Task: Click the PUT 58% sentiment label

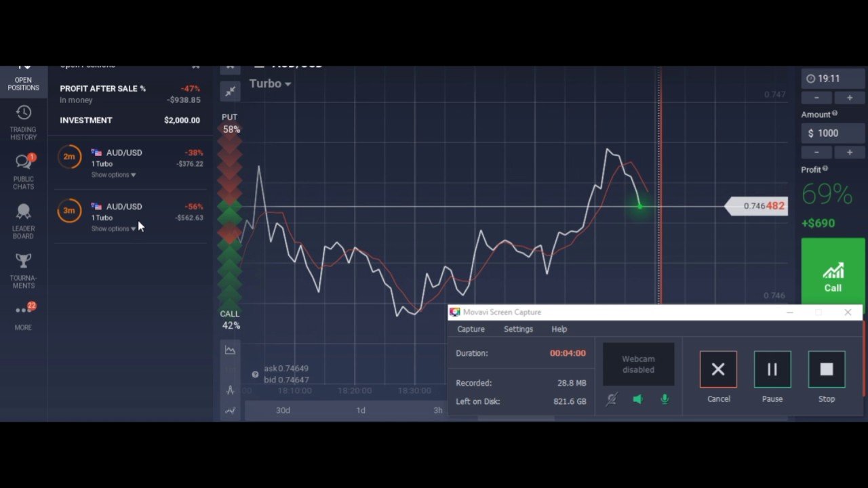Action: (231, 123)
